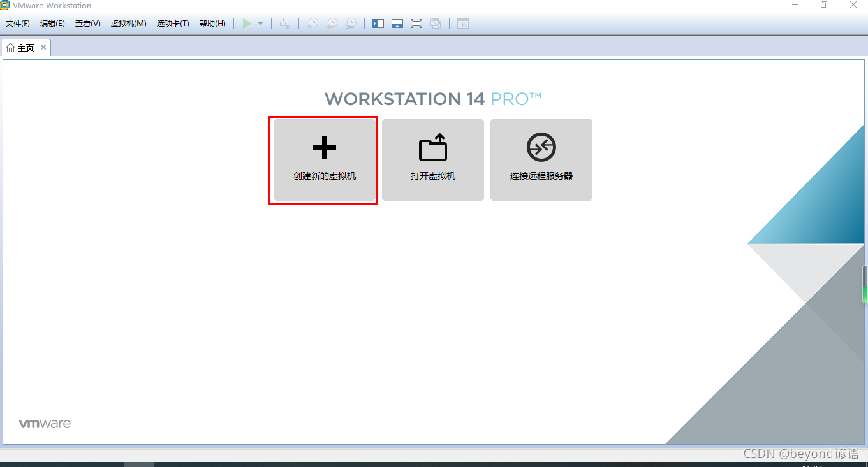Open the 帮助(H) menu
This screenshot has width=868, height=467.
pos(212,24)
